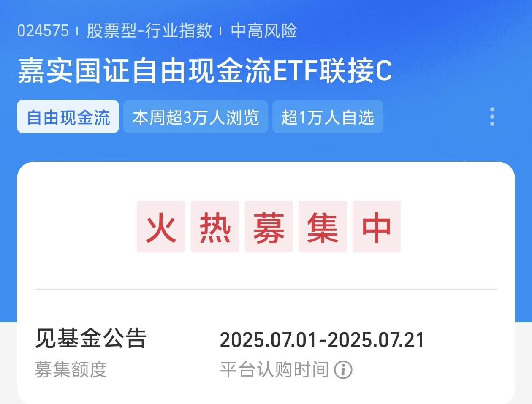Click 见基金公告 fund announcement text
532x404 pixels.
[90, 339]
